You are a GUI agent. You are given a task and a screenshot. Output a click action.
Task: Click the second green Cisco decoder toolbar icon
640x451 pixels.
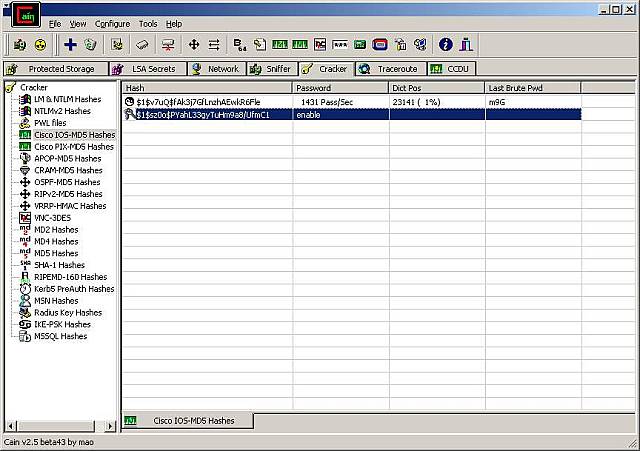(300, 44)
